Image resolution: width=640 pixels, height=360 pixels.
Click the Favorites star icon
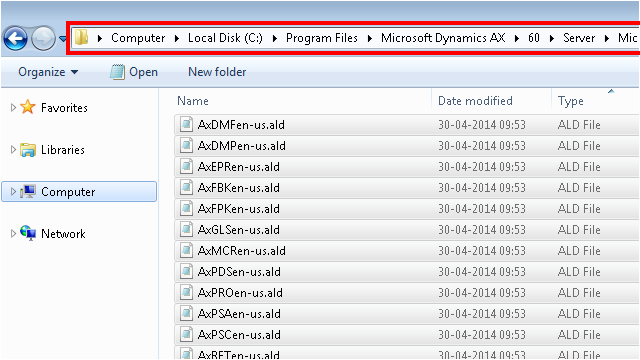click(x=28, y=107)
